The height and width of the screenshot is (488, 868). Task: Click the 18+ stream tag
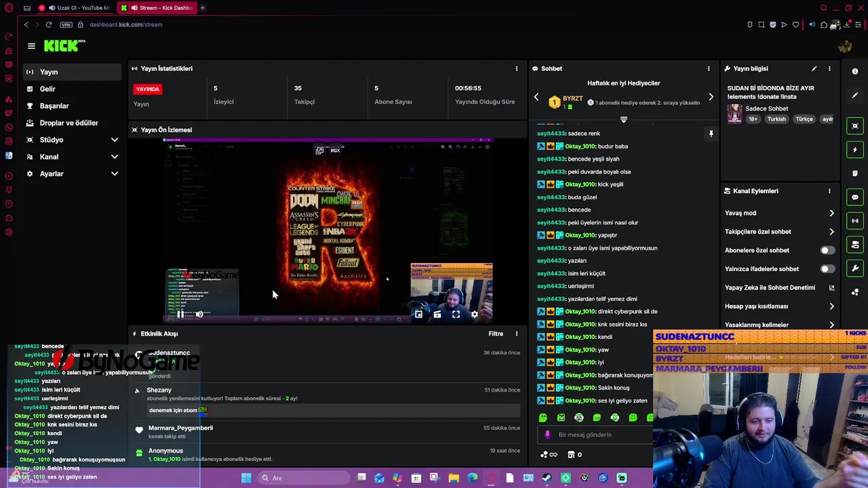tap(753, 119)
